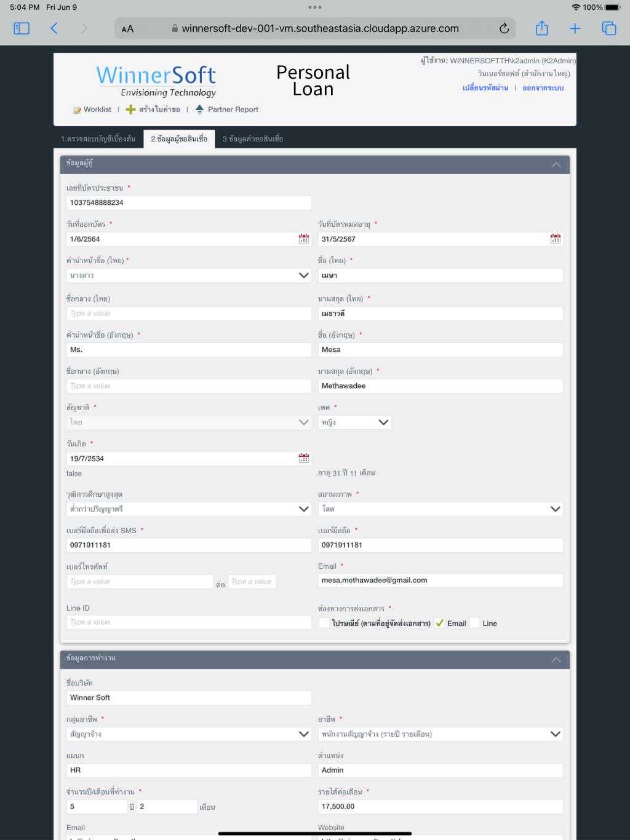630x840 pixels.
Task: Go back to previous page in Safari
Action: pyautogui.click(x=54, y=28)
